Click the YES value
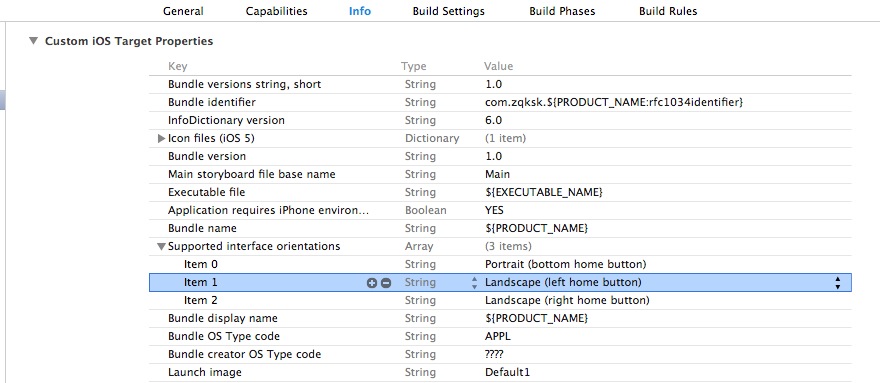The width and height of the screenshot is (880, 383). [x=494, y=210]
